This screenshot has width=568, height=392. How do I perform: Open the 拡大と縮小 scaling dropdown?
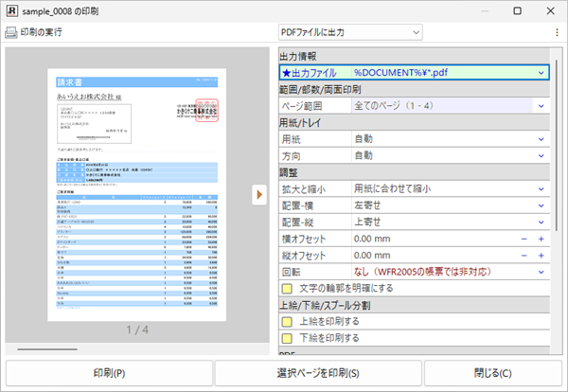coord(541,189)
